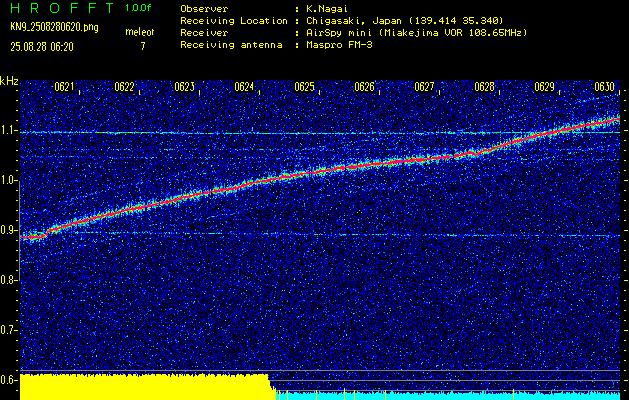
Task: Click the Receiving antenna label
Action: coord(231,45)
